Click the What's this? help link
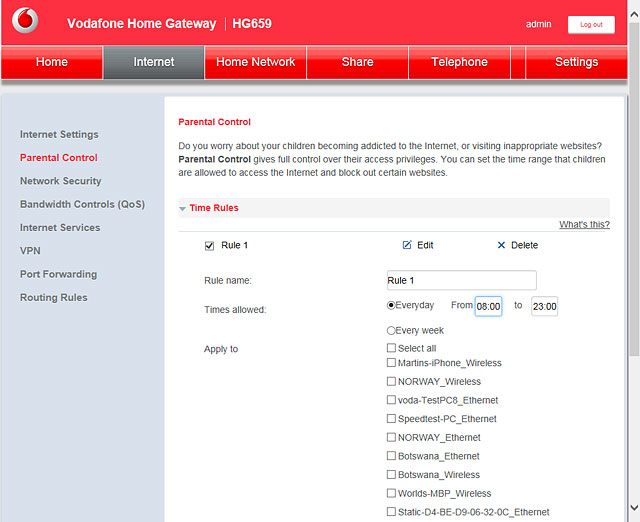Viewport: 640px width, 522px height. [584, 224]
